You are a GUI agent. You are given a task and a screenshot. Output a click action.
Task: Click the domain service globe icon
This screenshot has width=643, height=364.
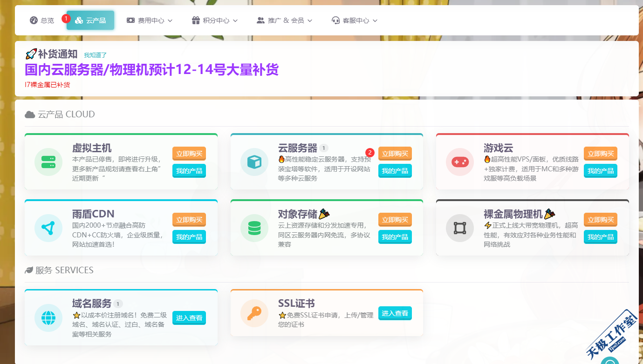48,318
